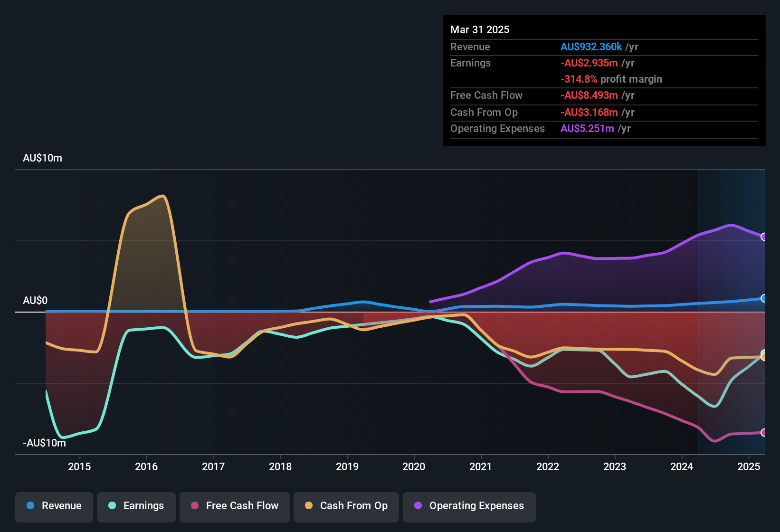This screenshot has height=532, width=780.
Task: Click the -AU$8.493m free cash flow value
Action: click(590, 95)
